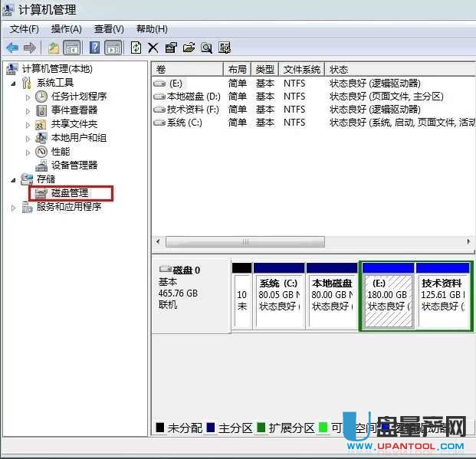Click the Refresh toolbar icon
This screenshot has width=476, height=459.
(136, 48)
